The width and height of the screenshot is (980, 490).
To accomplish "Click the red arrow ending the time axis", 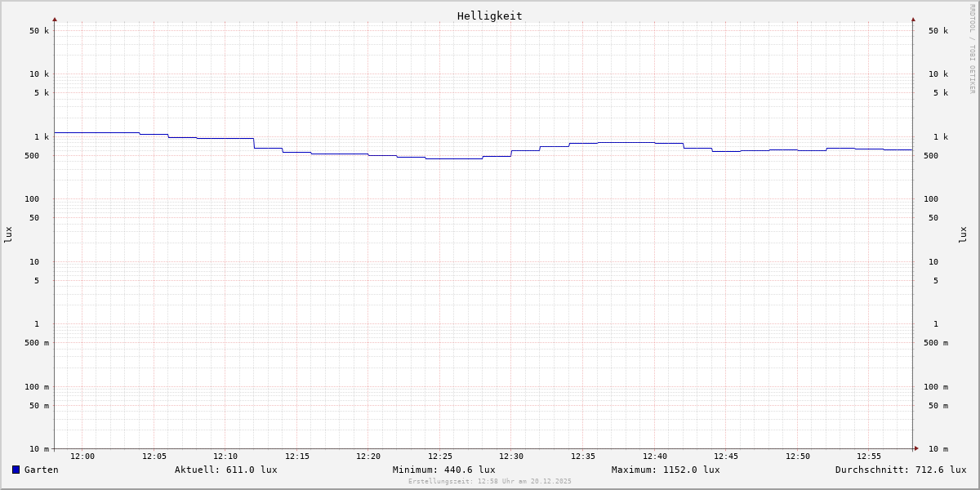I will (x=916, y=448).
